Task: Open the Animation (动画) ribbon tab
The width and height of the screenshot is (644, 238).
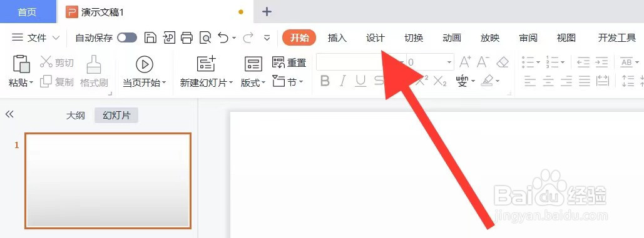Action: [x=452, y=38]
